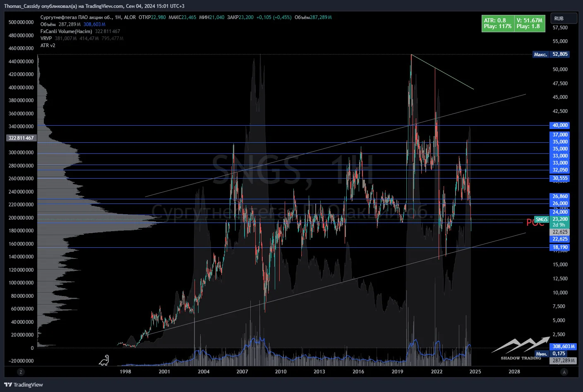
Task: Toggle the round A auto-scale button
Action: (x=564, y=372)
